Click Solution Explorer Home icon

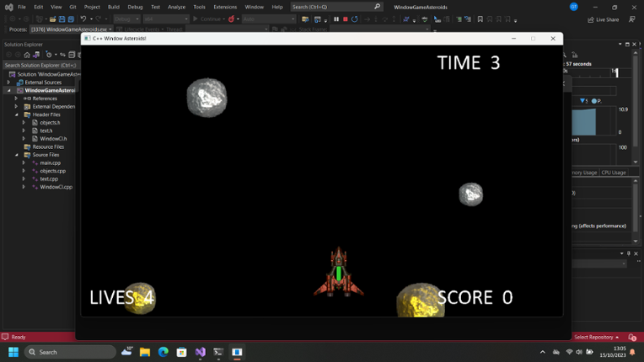27,55
